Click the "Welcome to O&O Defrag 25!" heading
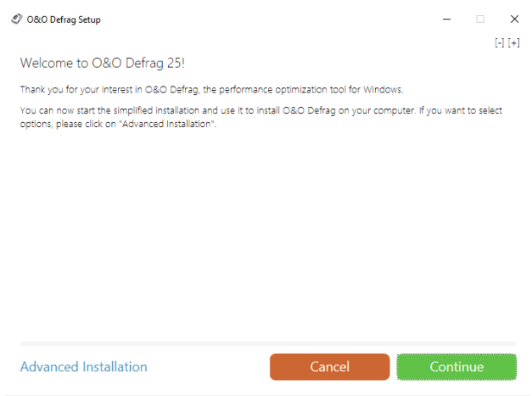Screen dimensions: 532x396 [x=102, y=63]
